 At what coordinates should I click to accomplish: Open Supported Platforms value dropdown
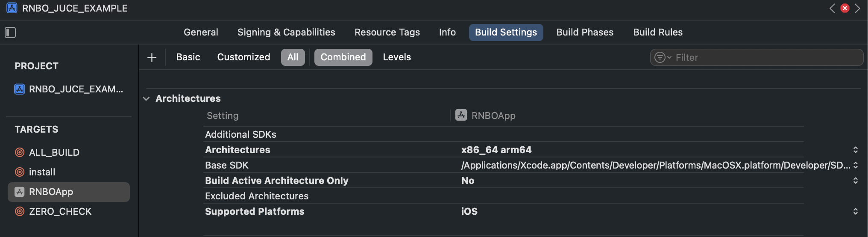855,211
